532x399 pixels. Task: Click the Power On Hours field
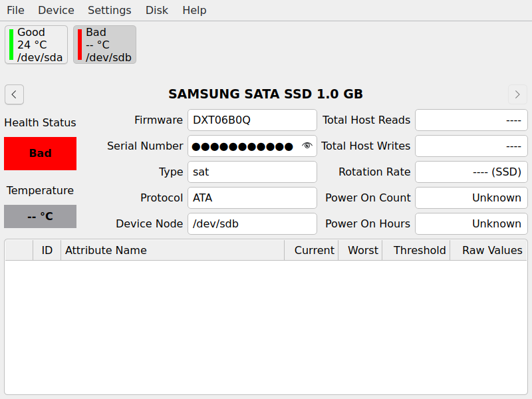pos(471,224)
